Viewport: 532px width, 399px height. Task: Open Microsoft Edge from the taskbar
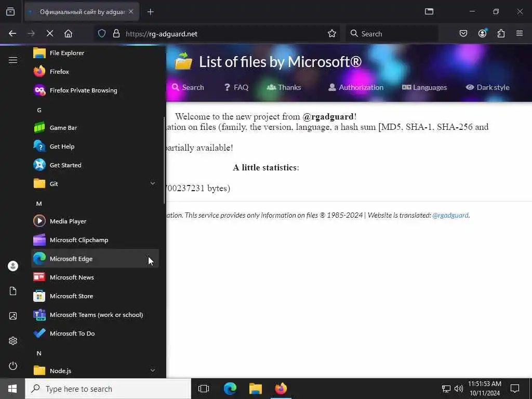pos(230,389)
